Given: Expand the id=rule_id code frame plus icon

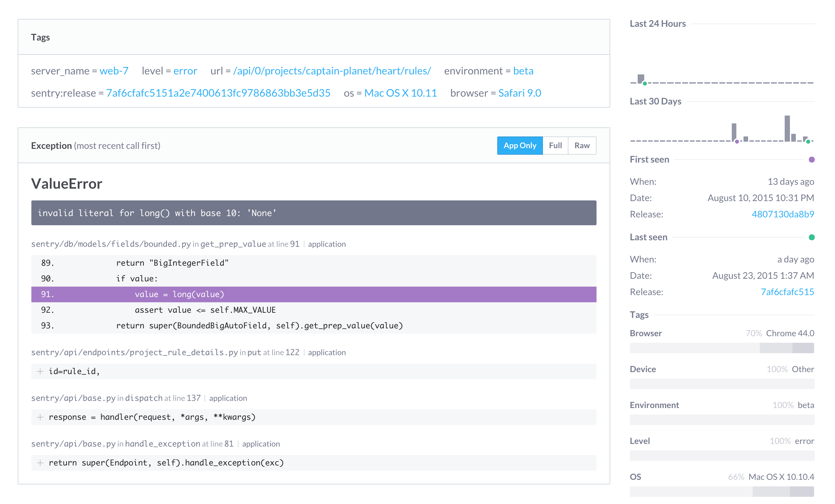Looking at the screenshot, I should coord(40,371).
